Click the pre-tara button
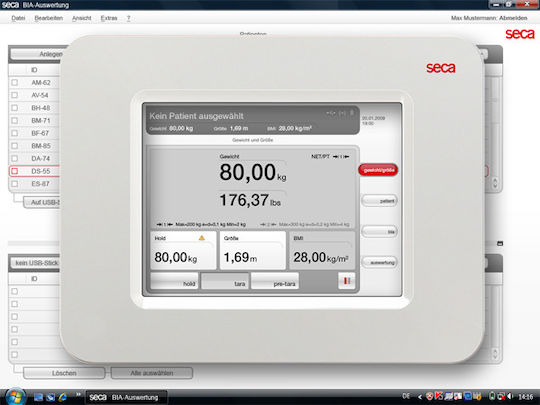The image size is (540, 405). (x=275, y=281)
